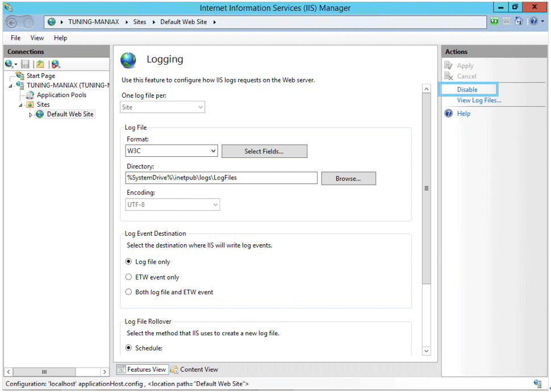Click Connections scroll left arrow
The image size is (551, 392).
pyautogui.click(x=9, y=372)
